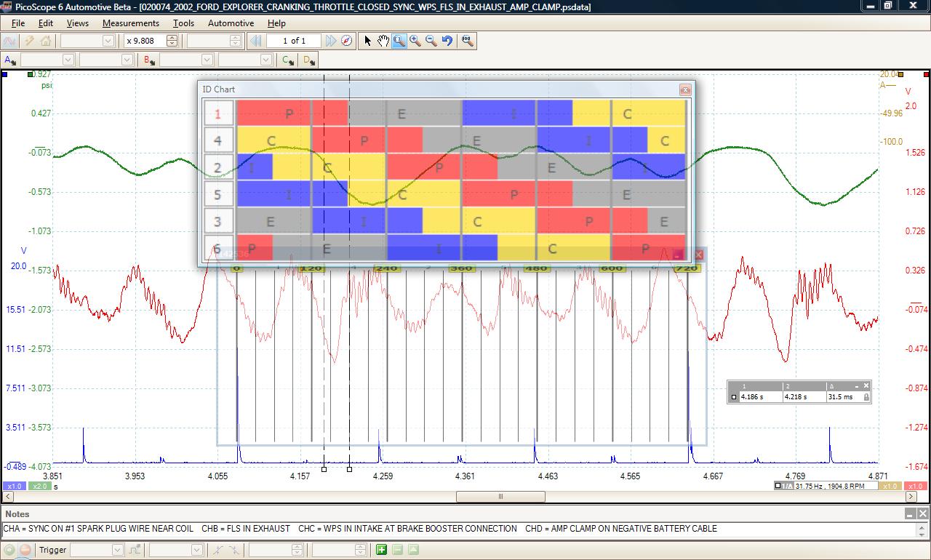The image size is (931, 560).
Task: Click the Notes panel text field
Action: point(457,529)
